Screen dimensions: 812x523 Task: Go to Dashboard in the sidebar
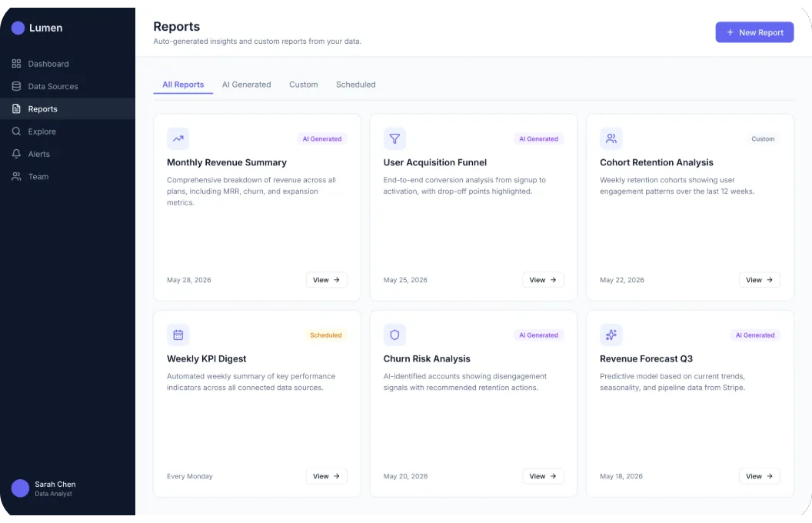68,64
